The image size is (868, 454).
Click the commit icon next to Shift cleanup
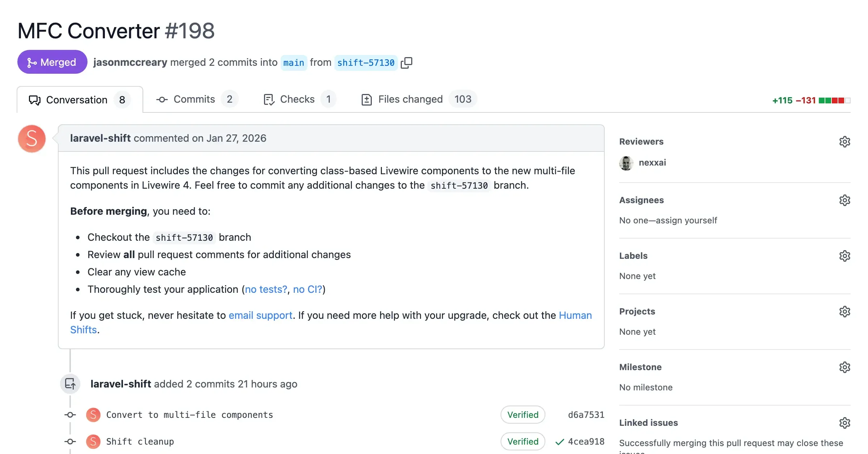point(70,441)
